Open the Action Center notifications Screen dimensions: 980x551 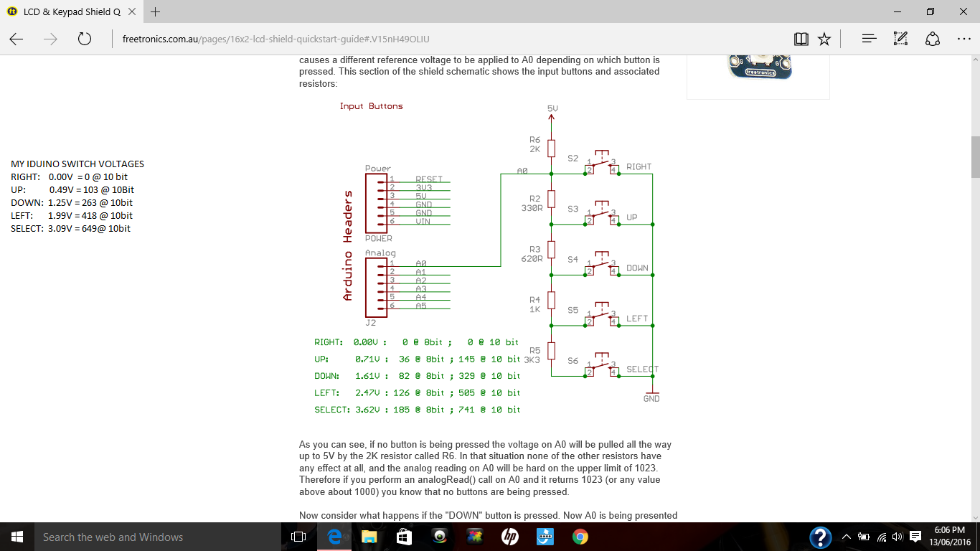(x=915, y=537)
